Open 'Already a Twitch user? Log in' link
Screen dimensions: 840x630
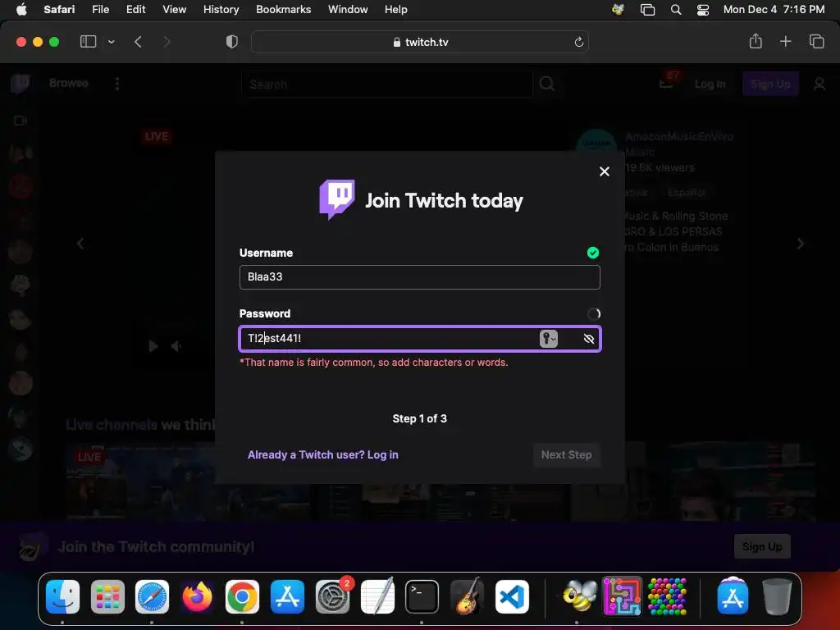point(322,454)
